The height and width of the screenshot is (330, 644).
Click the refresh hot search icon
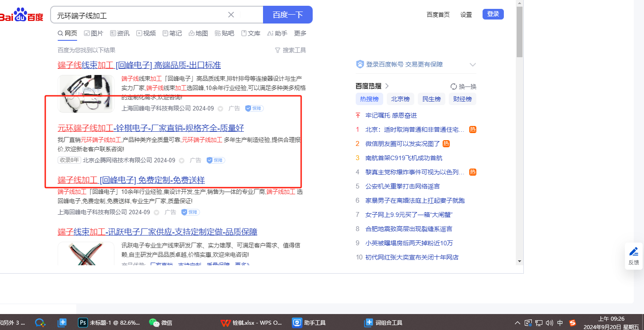coord(453,86)
